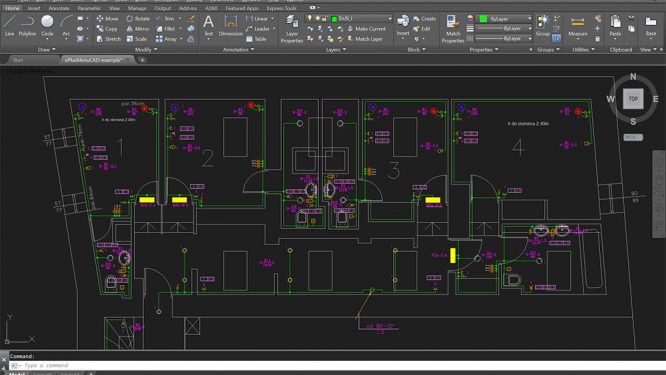Activate the Mirror tool

[x=138, y=29]
